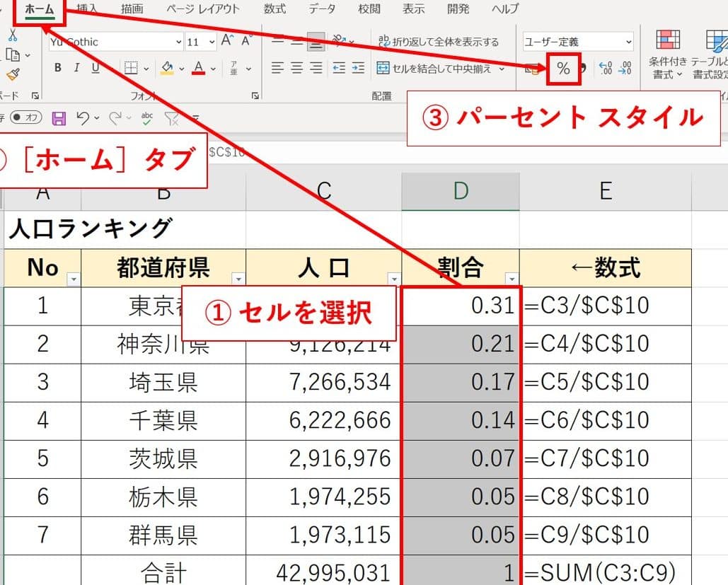Open the 都道府県 column filter dropdown

[x=238, y=279]
